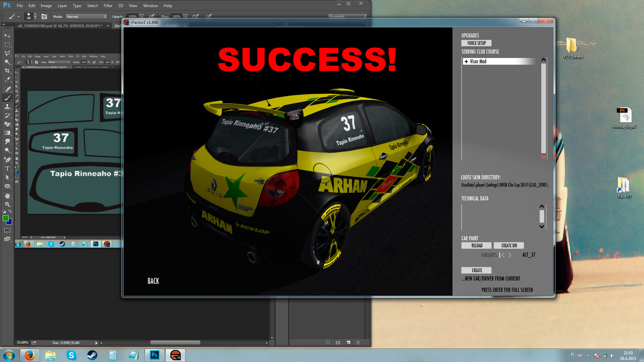Select the Gradient tool
Viewport: 644px width, 362px height.
tap(7, 133)
